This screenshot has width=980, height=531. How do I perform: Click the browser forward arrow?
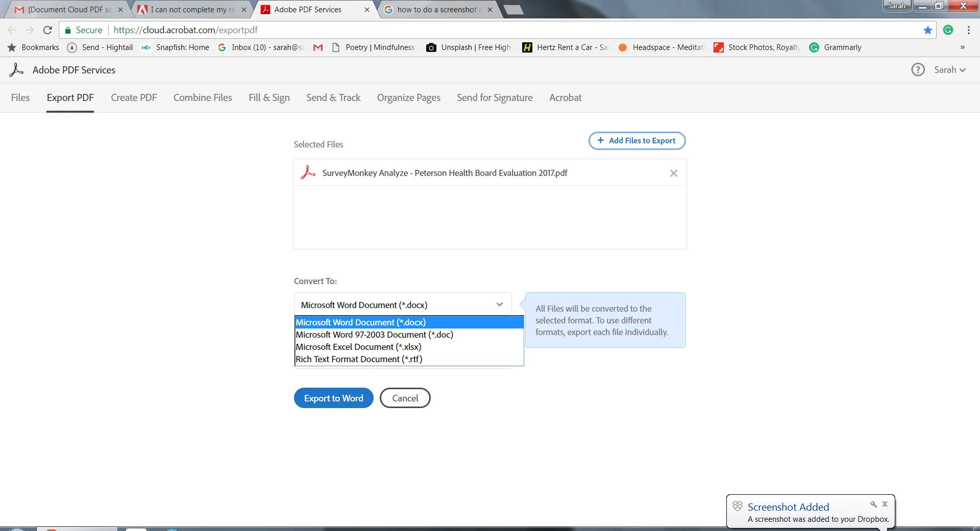pos(30,30)
